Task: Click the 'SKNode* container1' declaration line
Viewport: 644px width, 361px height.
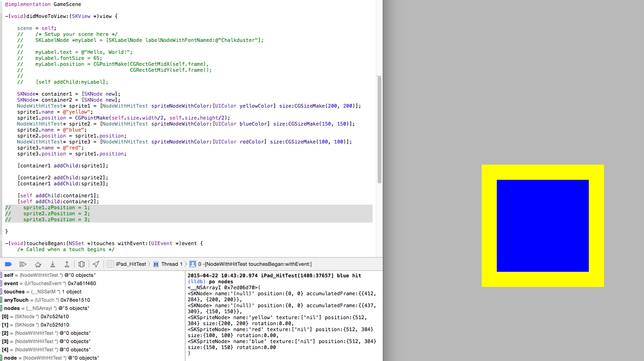Action: pyautogui.click(x=69, y=94)
